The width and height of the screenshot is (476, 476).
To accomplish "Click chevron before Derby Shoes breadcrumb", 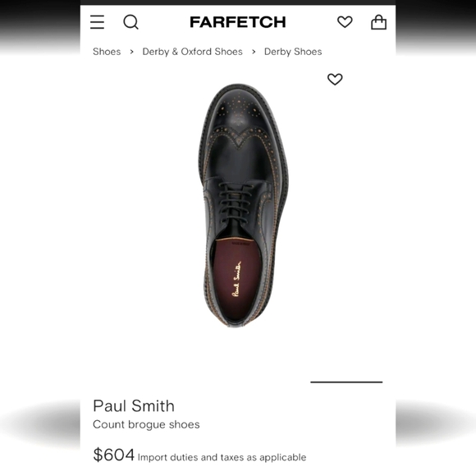I will (254, 52).
